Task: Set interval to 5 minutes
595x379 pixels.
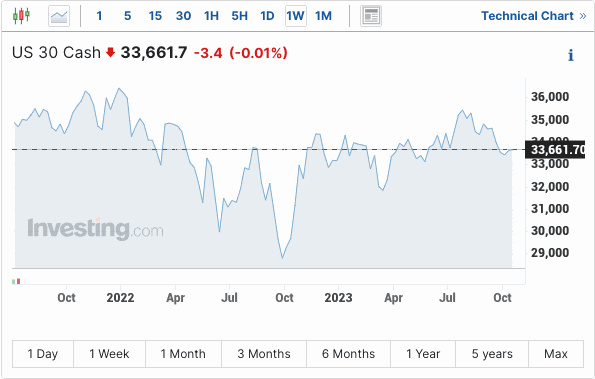Action: point(128,16)
